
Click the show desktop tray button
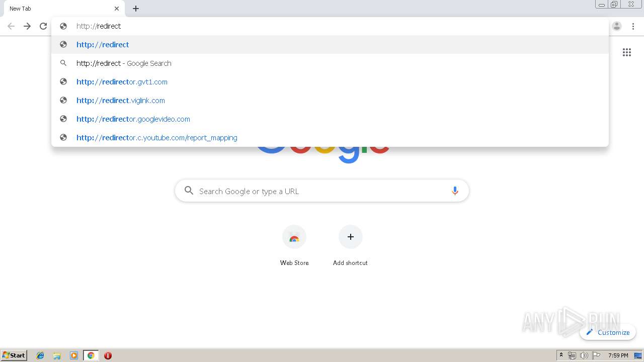point(638,355)
